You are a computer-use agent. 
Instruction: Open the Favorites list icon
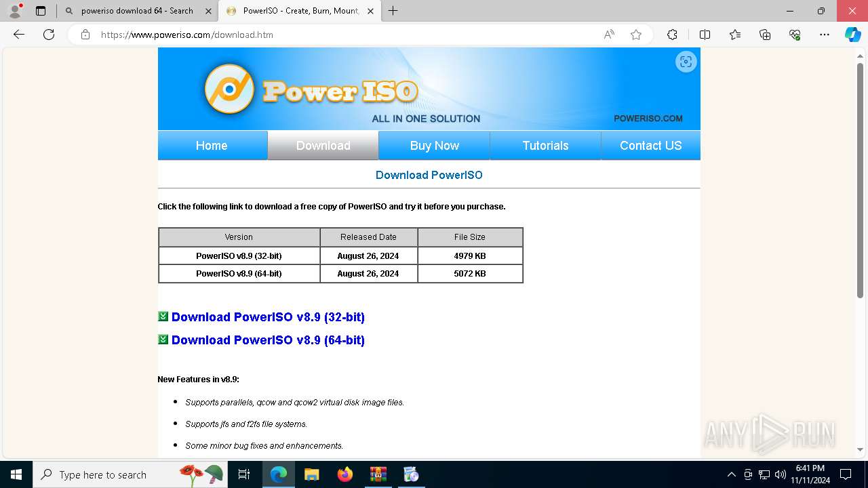point(735,35)
